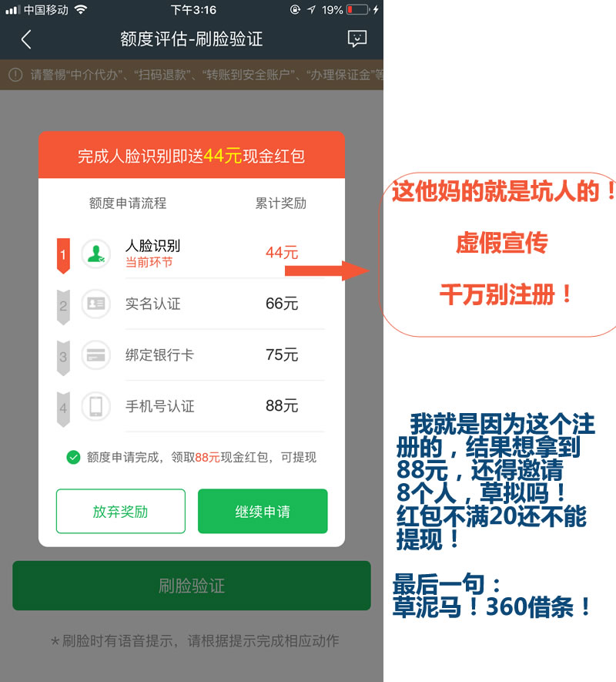Tap the battery indicator in status bar

[x=358, y=9]
